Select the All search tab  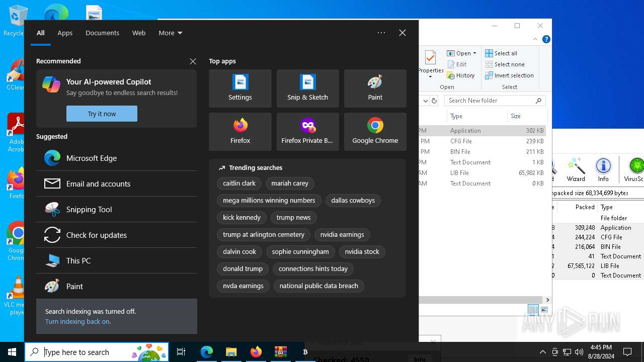tap(41, 33)
